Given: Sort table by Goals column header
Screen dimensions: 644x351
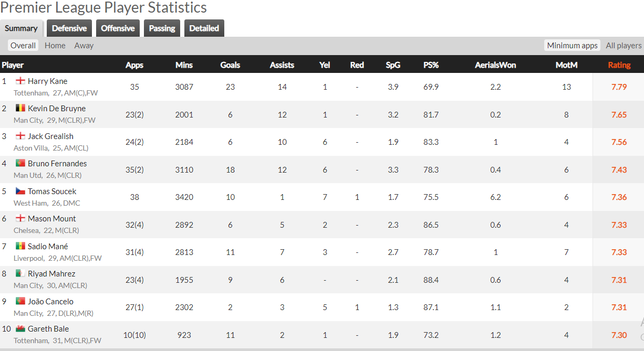Looking at the screenshot, I should [230, 65].
